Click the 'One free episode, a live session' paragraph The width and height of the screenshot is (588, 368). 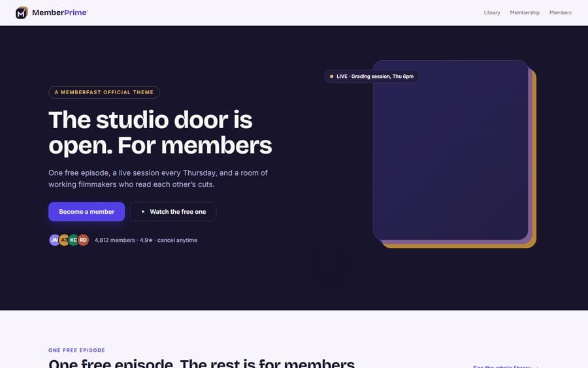tap(158, 178)
